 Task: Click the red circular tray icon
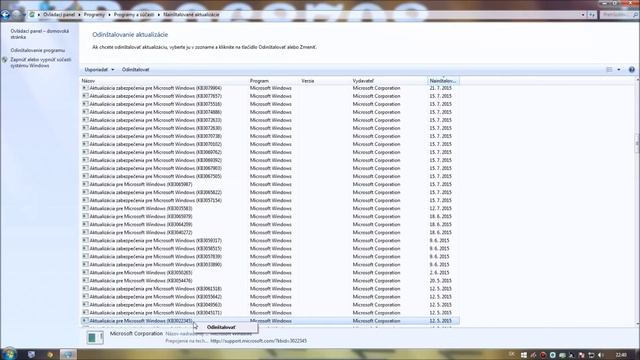pyautogui.click(x=543, y=355)
